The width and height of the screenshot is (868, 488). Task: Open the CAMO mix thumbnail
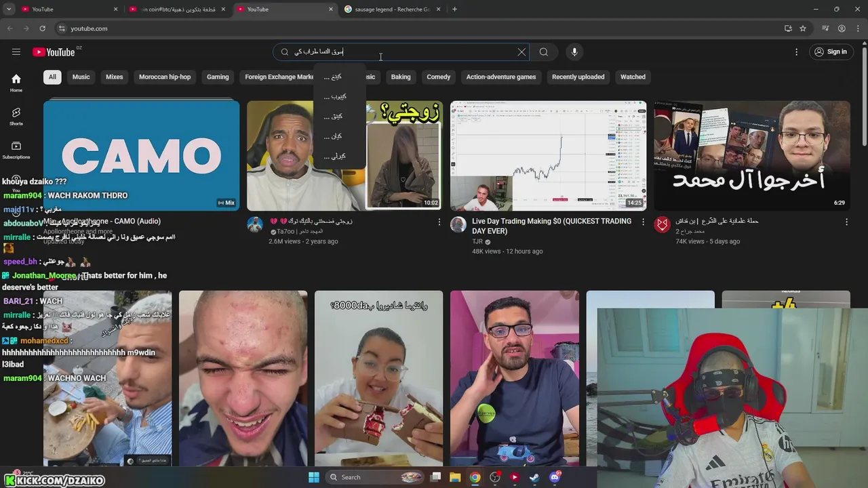pos(142,156)
